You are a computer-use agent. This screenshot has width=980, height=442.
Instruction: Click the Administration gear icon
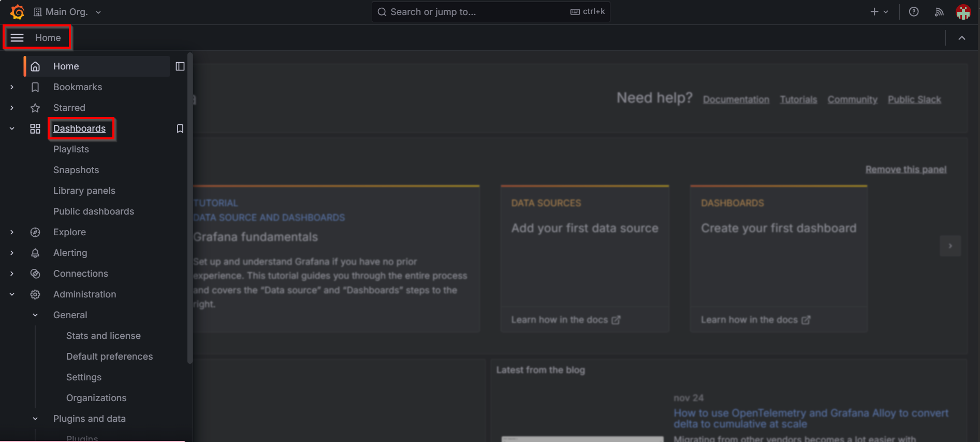coord(35,294)
